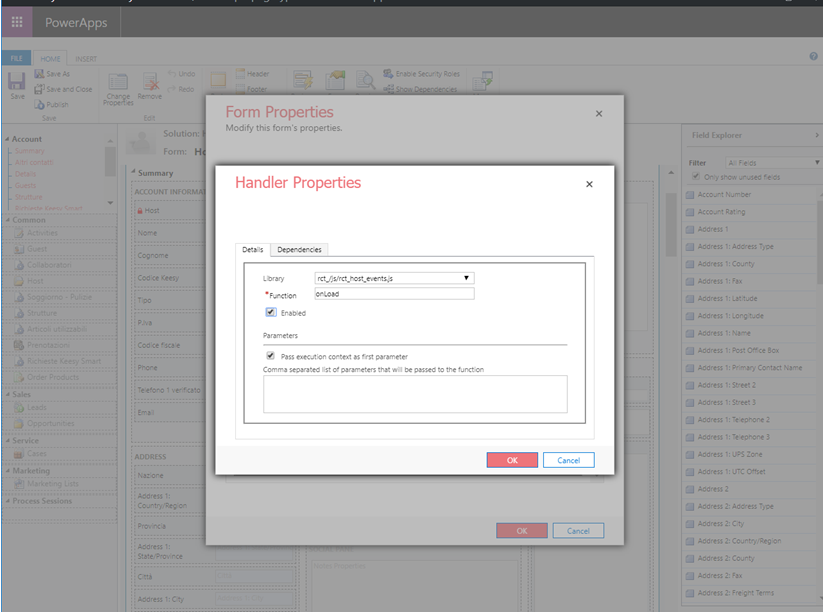Open Help question mark icon
Image resolution: width=823 pixels, height=612 pixels.
(x=813, y=56)
